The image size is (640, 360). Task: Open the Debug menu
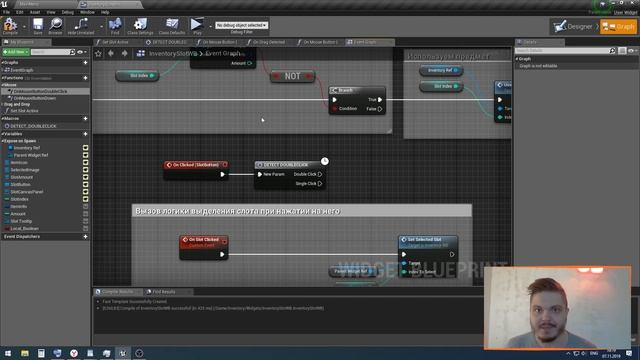pyautogui.click(x=67, y=12)
